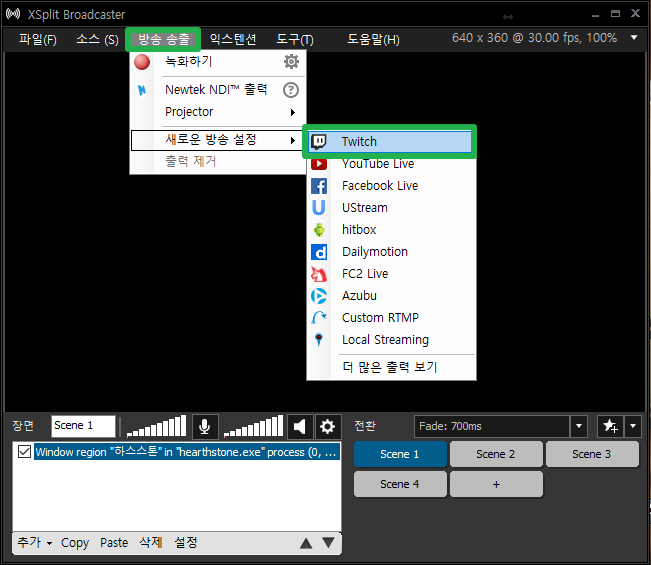
Task: Choose hitbox output
Action: coord(391,230)
